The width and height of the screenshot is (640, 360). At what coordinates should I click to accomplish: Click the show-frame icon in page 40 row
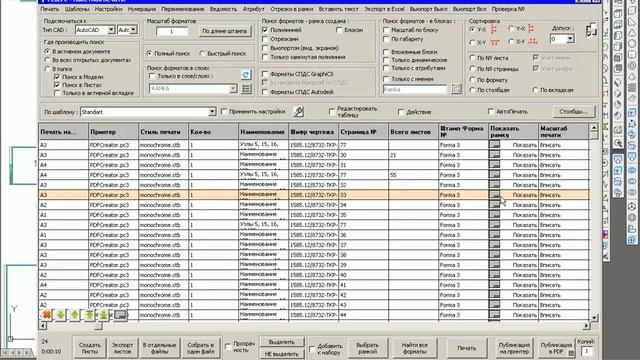494,275
